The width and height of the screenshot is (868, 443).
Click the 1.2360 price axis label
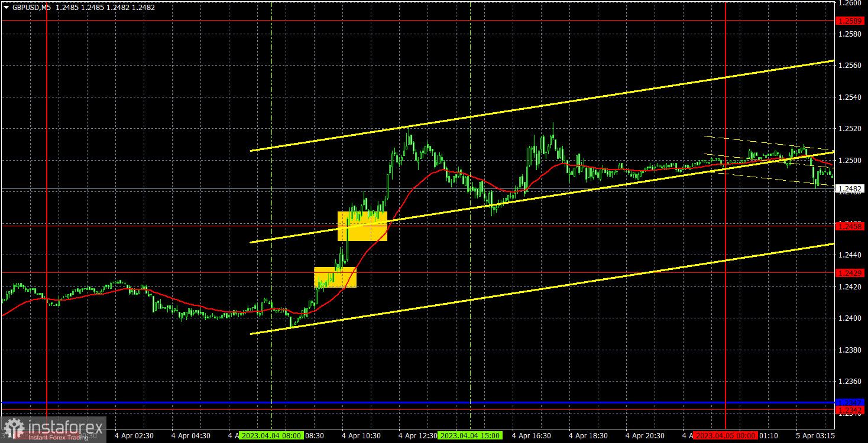coord(849,382)
